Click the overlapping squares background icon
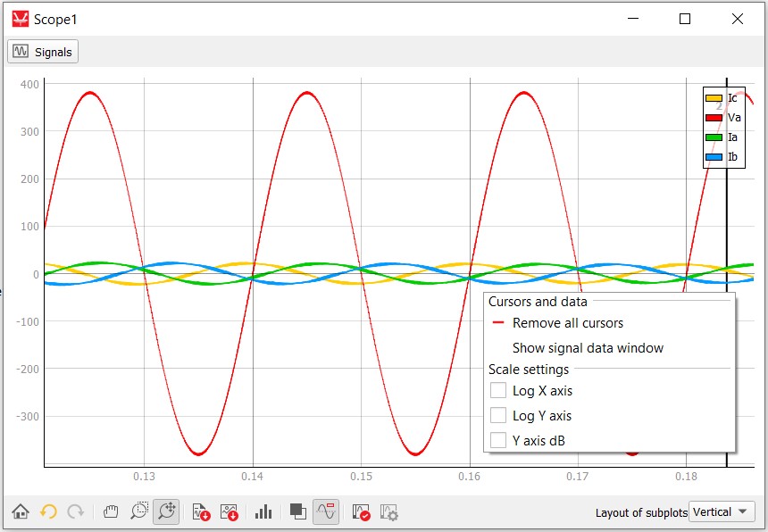 pyautogui.click(x=298, y=512)
